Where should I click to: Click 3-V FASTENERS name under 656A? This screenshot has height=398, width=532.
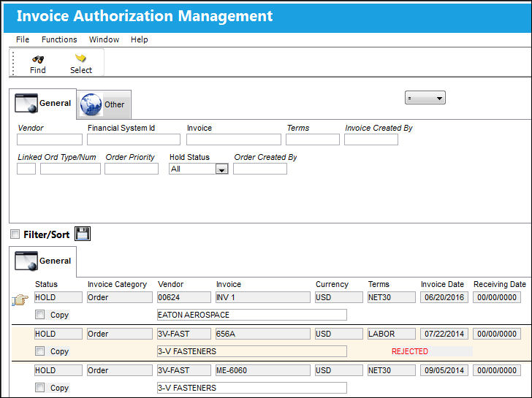(251, 351)
